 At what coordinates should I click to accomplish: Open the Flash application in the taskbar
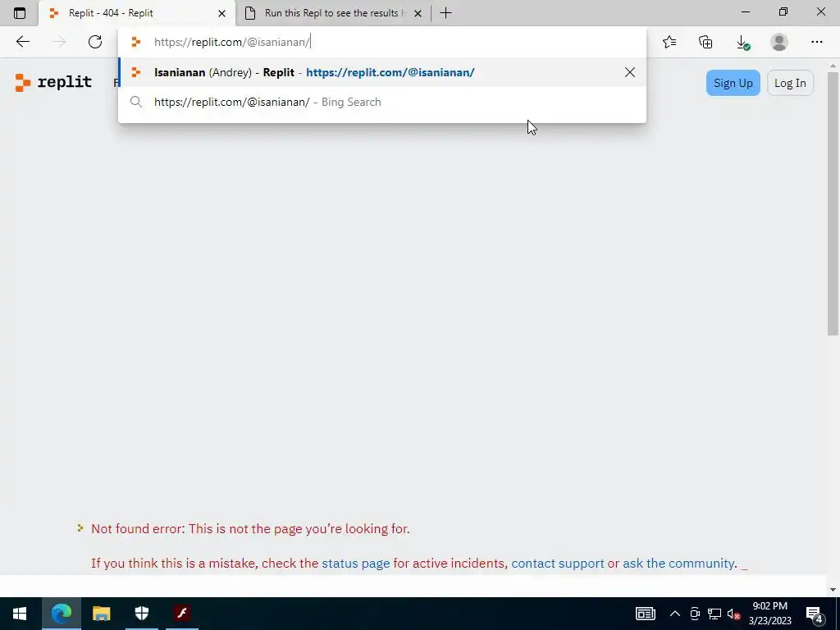181,614
